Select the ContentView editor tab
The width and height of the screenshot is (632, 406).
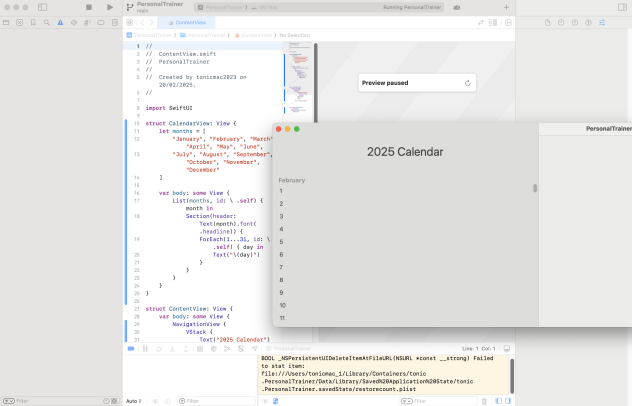[x=189, y=21]
